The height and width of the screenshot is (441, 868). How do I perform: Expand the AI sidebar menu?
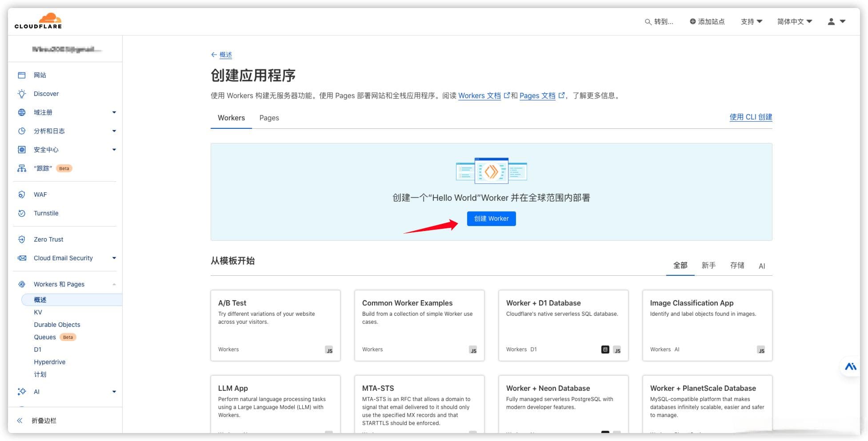114,392
